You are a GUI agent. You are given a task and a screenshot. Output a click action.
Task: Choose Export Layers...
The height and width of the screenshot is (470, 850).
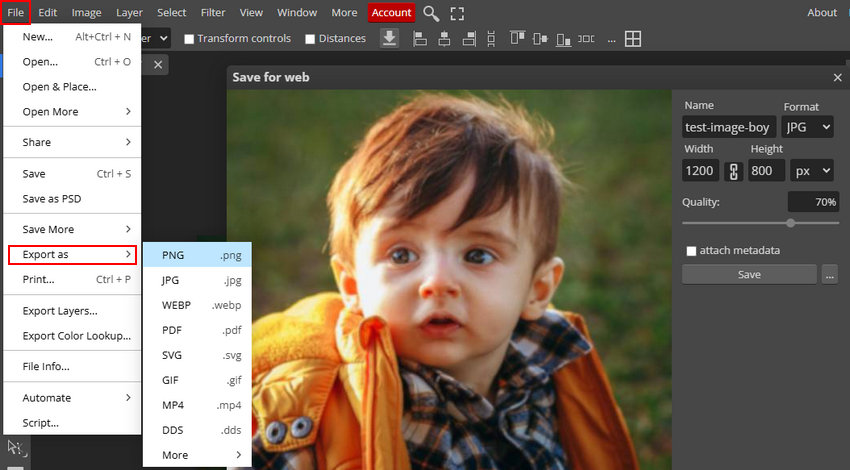(x=72, y=311)
